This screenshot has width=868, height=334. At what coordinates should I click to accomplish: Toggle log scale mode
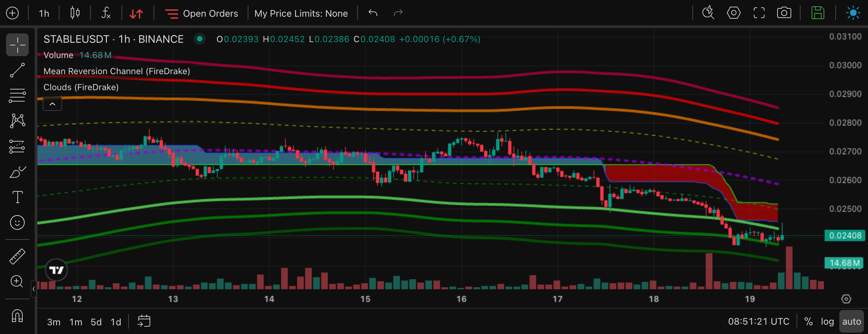coord(827,322)
